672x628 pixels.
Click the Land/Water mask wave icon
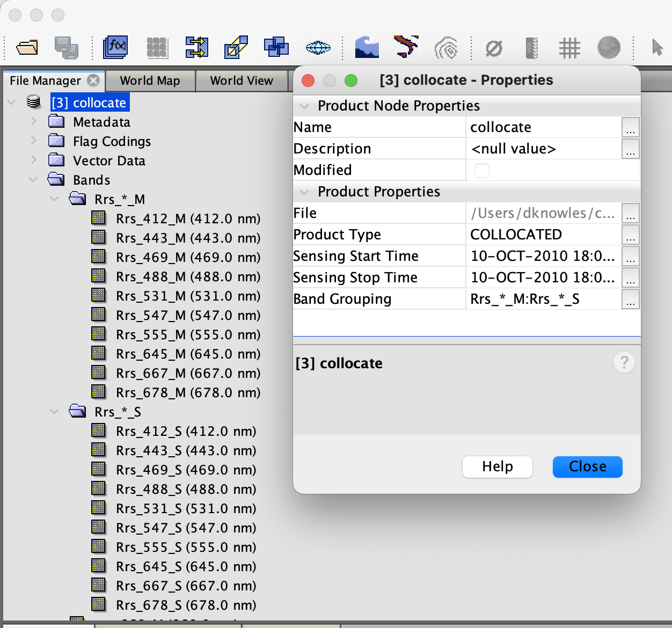[367, 48]
